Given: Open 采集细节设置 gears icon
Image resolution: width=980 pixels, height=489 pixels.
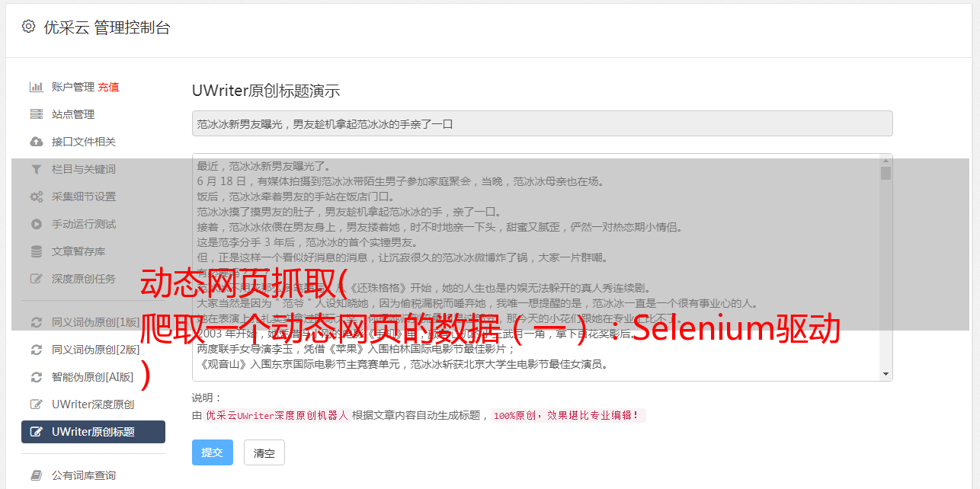Looking at the screenshot, I should 36,197.
